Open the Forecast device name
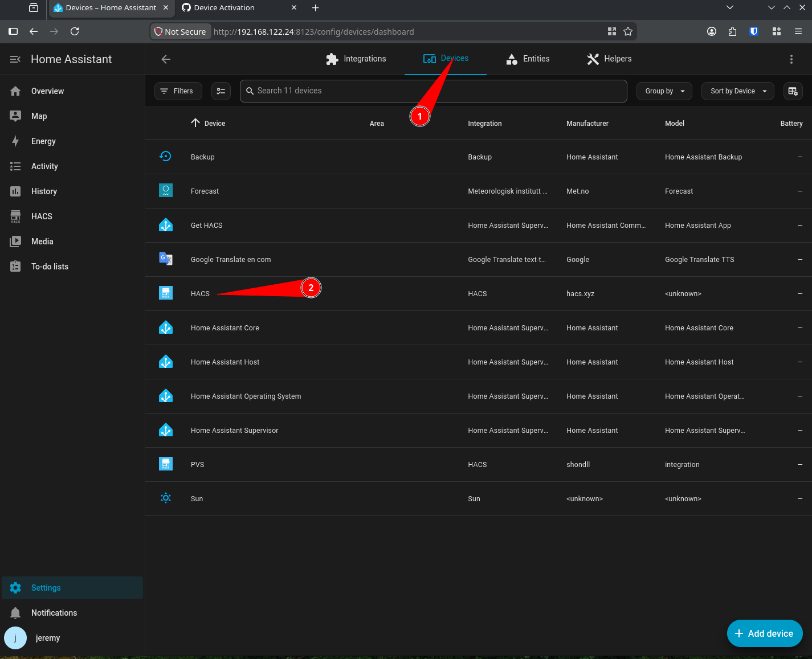Image resolution: width=812 pixels, height=659 pixels. [205, 191]
